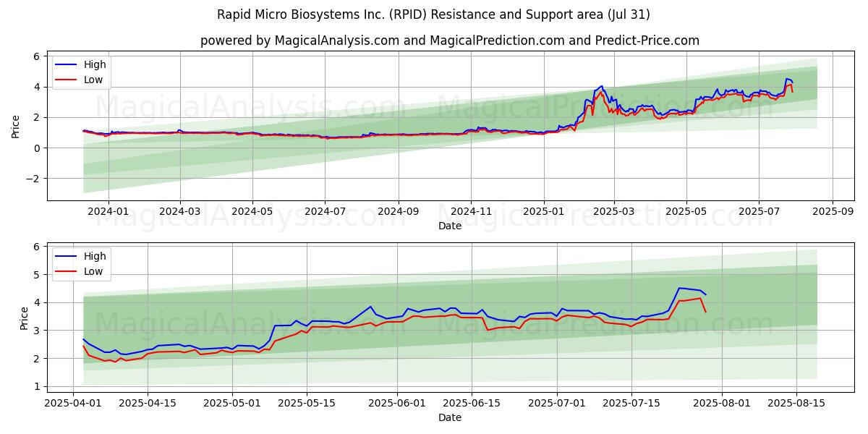
Task: Click the 2025-04-01 tick label
Action: click(x=74, y=403)
